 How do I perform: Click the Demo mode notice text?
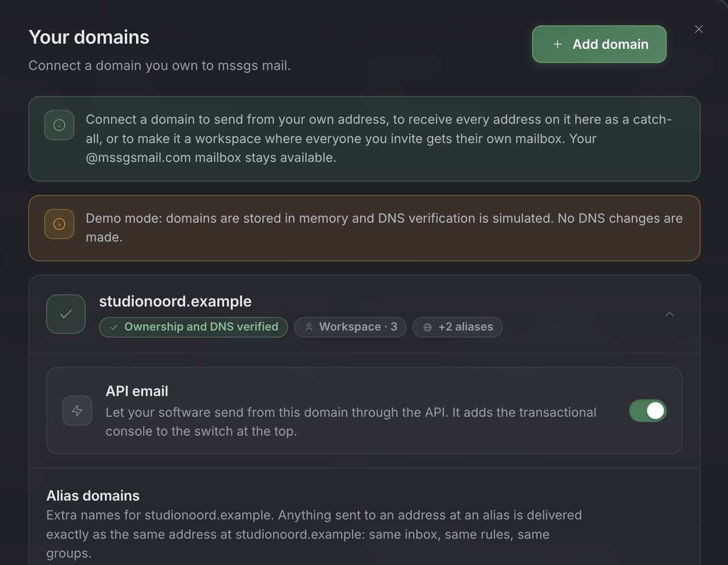tap(384, 228)
